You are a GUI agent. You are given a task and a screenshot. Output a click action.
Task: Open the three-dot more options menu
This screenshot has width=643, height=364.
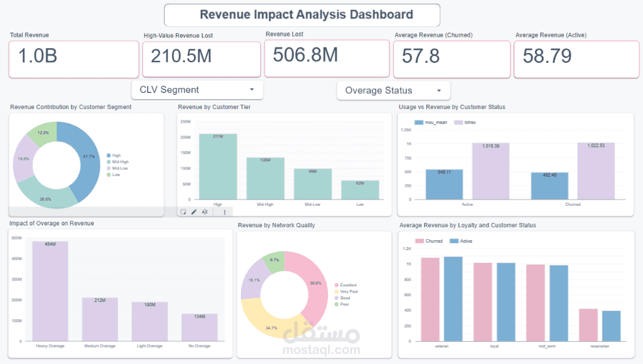pos(224,212)
